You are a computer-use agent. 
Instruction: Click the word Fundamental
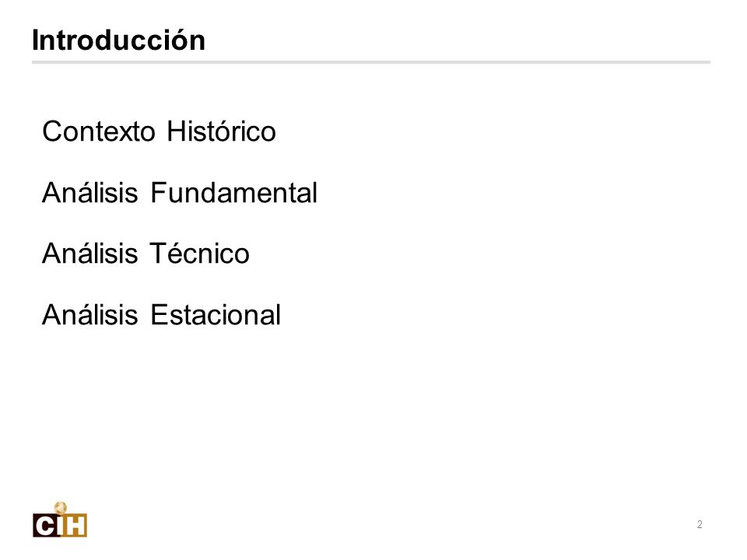(x=234, y=193)
